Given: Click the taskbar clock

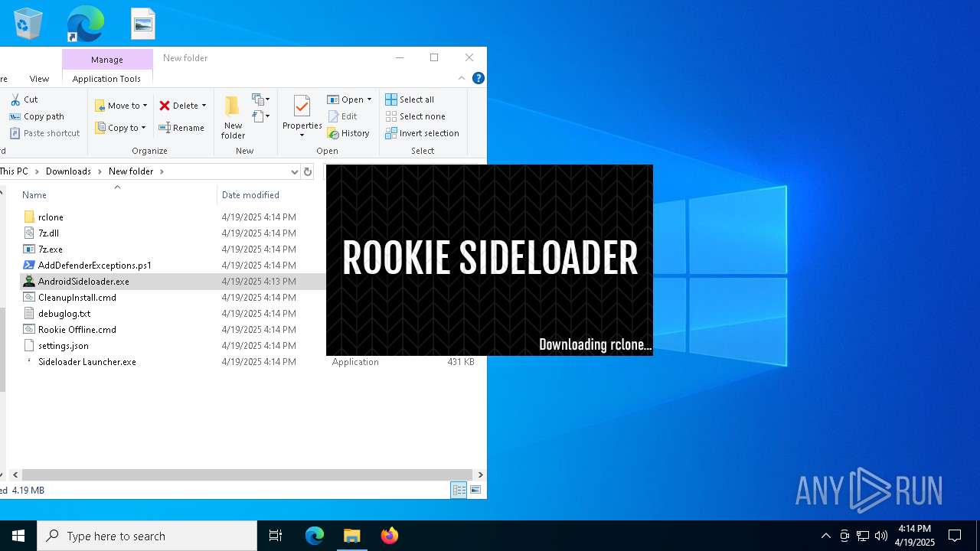Looking at the screenshot, I should pyautogui.click(x=916, y=536).
